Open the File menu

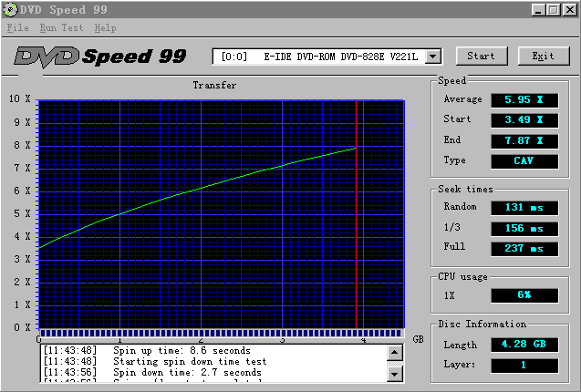pyautogui.click(x=18, y=27)
